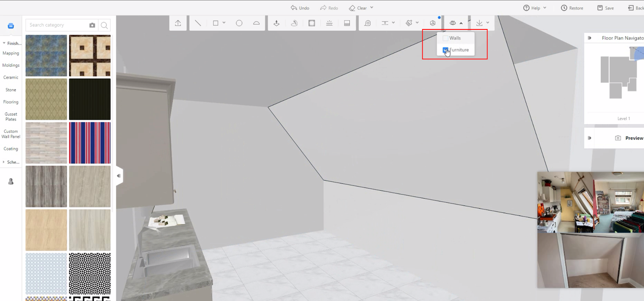644x301 pixels.
Task: Click the room photo reference thumbnail
Action: pyautogui.click(x=591, y=230)
